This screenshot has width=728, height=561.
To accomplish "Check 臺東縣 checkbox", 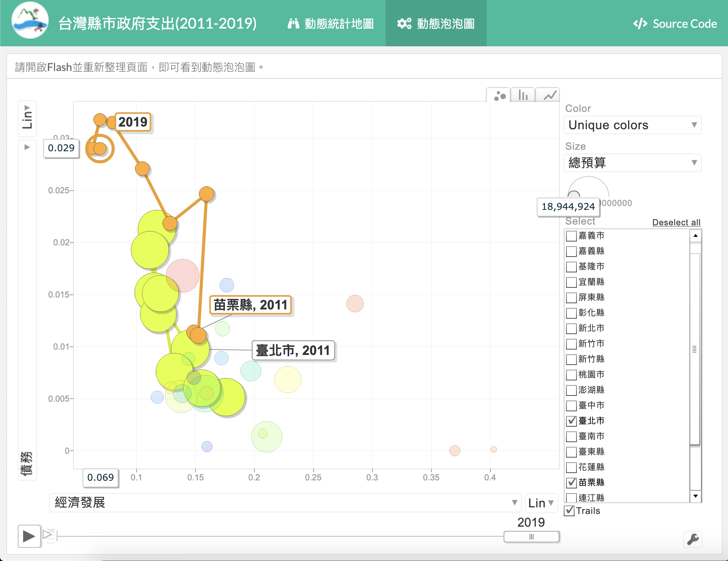I will pos(571,452).
